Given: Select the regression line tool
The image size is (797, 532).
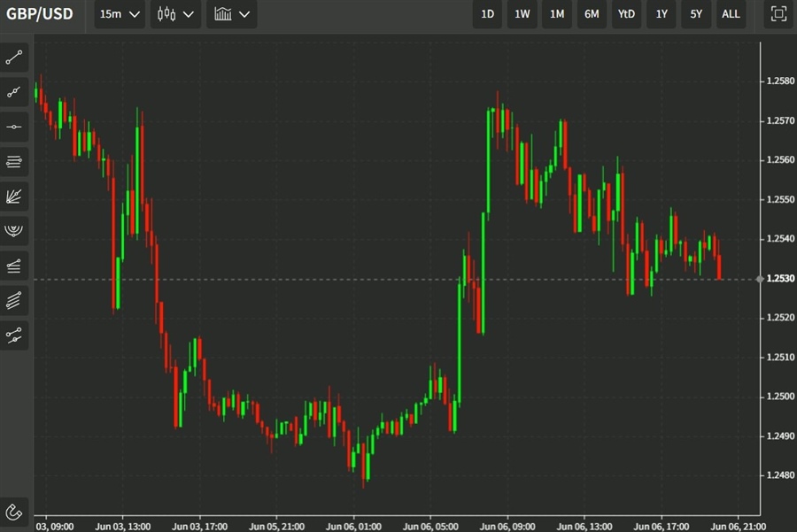Looking at the screenshot, I should tap(13, 335).
